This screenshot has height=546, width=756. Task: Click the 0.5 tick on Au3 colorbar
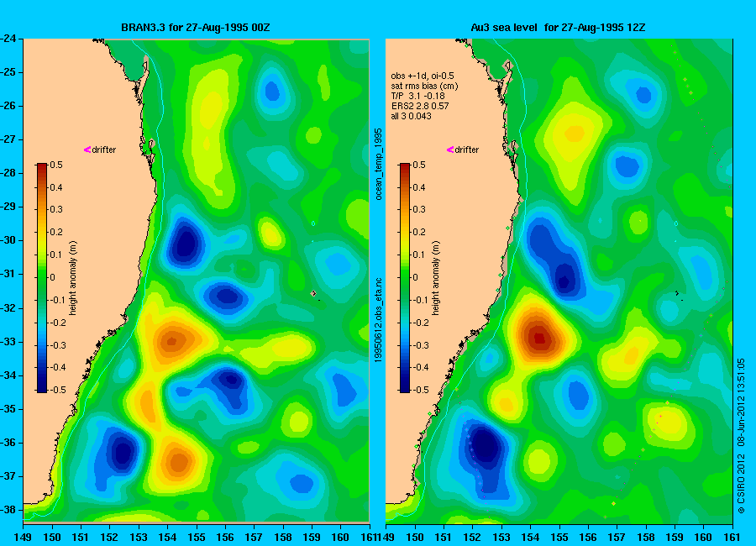coord(419,165)
